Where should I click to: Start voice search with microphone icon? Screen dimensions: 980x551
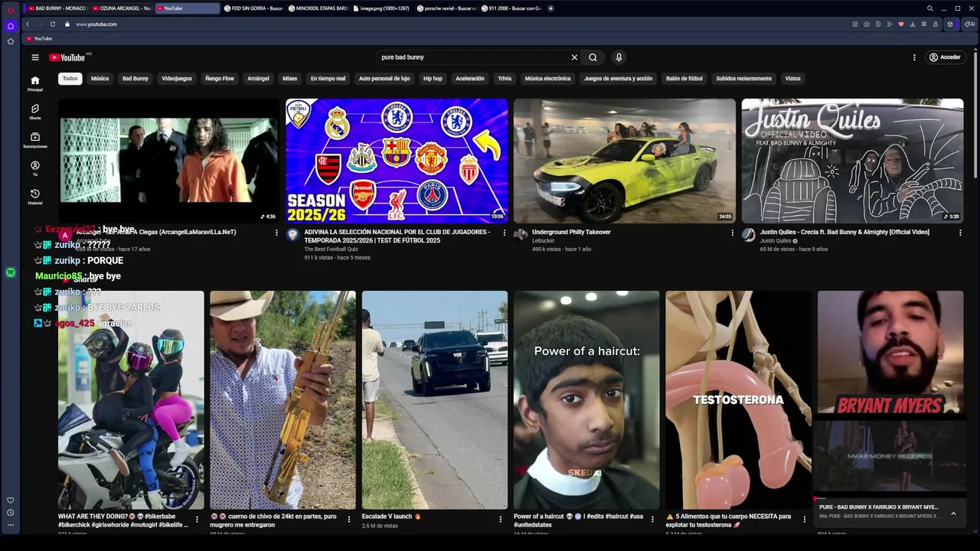pos(619,57)
